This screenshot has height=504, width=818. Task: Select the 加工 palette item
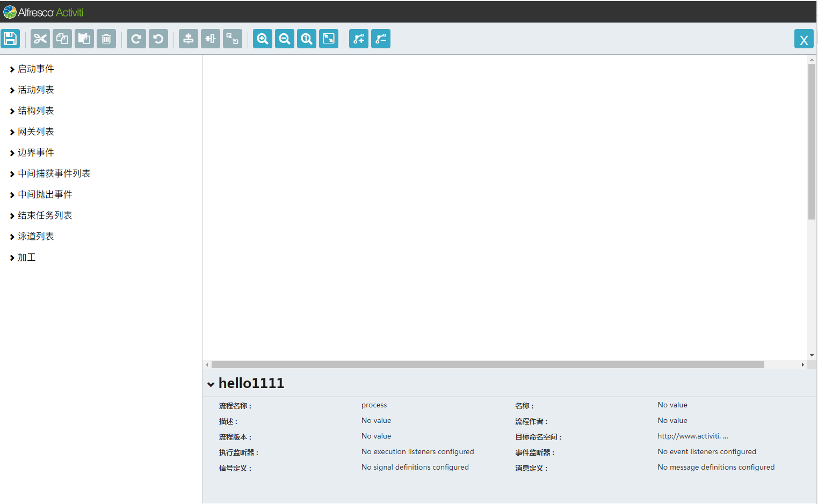tap(26, 257)
